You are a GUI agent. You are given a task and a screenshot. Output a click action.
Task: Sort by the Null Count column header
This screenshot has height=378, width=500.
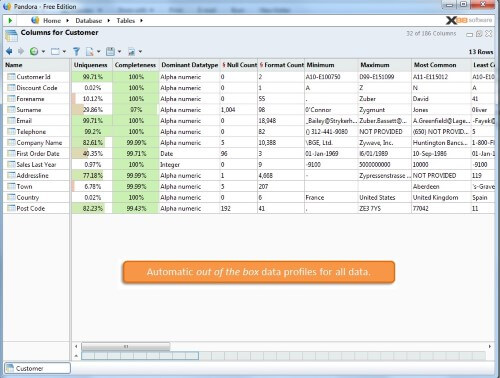point(239,65)
